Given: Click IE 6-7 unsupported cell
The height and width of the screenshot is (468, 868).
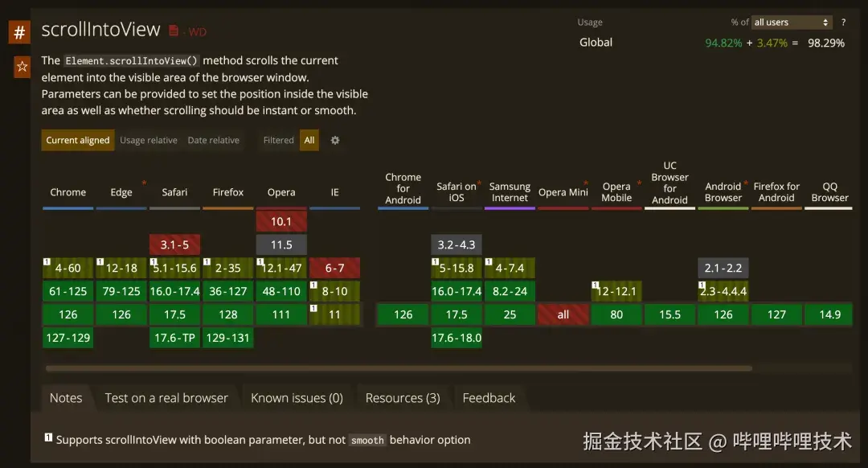Looking at the screenshot, I should pyautogui.click(x=334, y=268).
